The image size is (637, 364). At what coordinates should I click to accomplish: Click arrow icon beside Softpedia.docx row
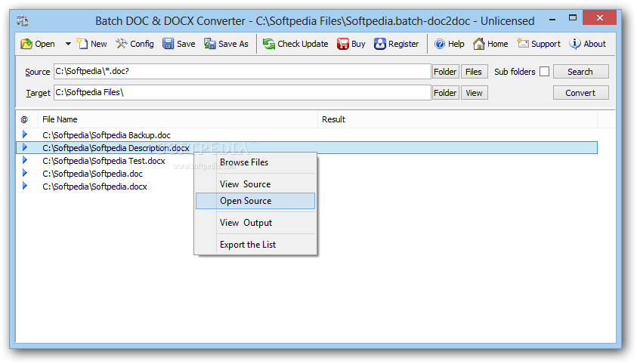tap(25, 187)
